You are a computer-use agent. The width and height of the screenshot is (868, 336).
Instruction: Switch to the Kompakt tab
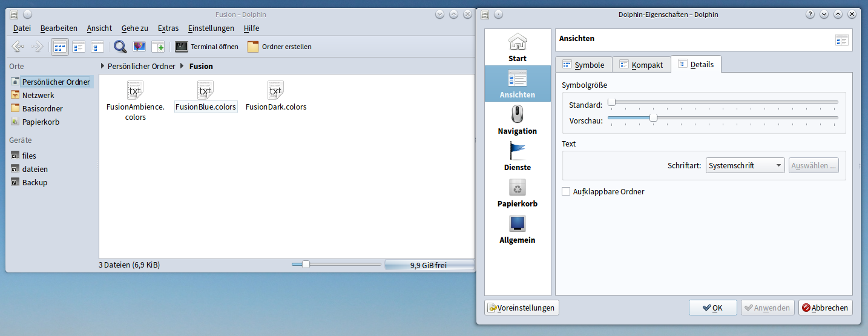coord(642,65)
